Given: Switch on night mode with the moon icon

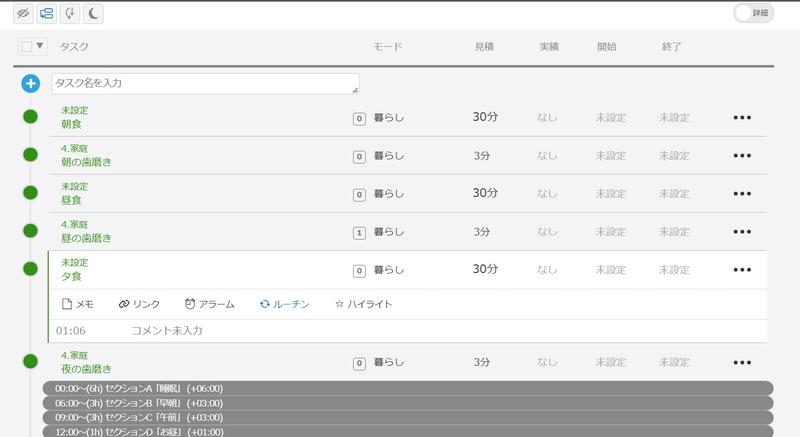Looking at the screenshot, I should coord(93,13).
